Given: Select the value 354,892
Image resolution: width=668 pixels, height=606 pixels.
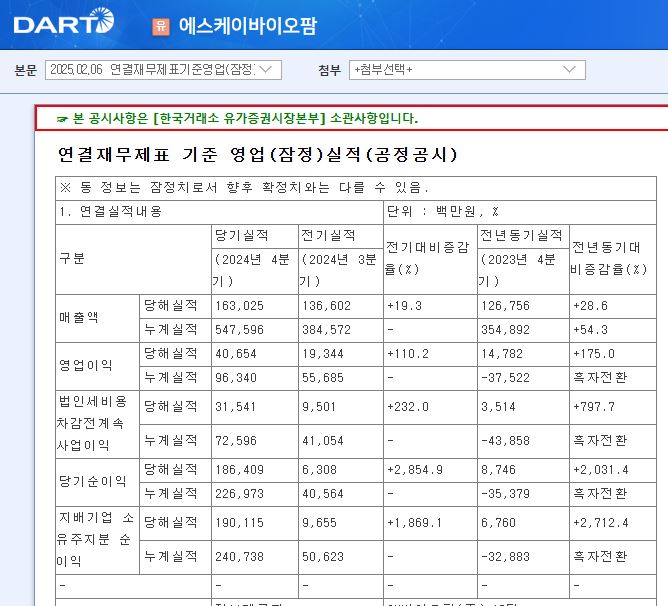Looking at the screenshot, I should pyautogui.click(x=505, y=330).
